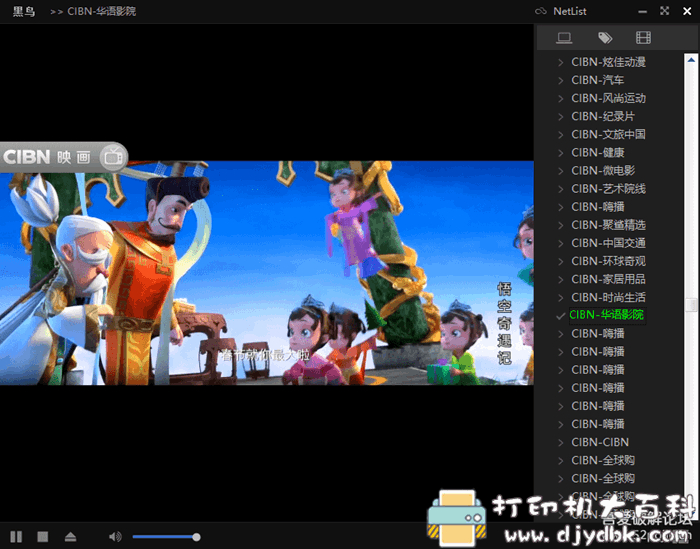Click the fullscreen toggle icon in title bar
The image size is (700, 549).
(665, 11)
